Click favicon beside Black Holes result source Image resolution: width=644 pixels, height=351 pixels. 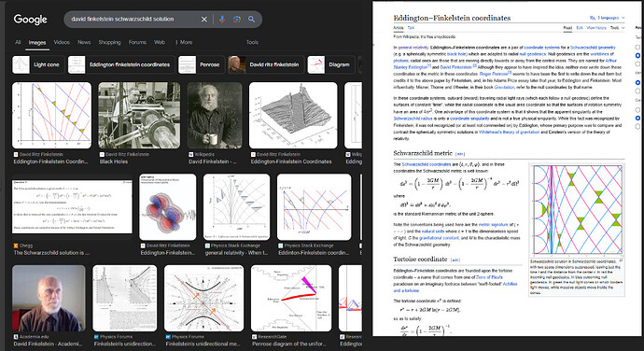[102, 155]
